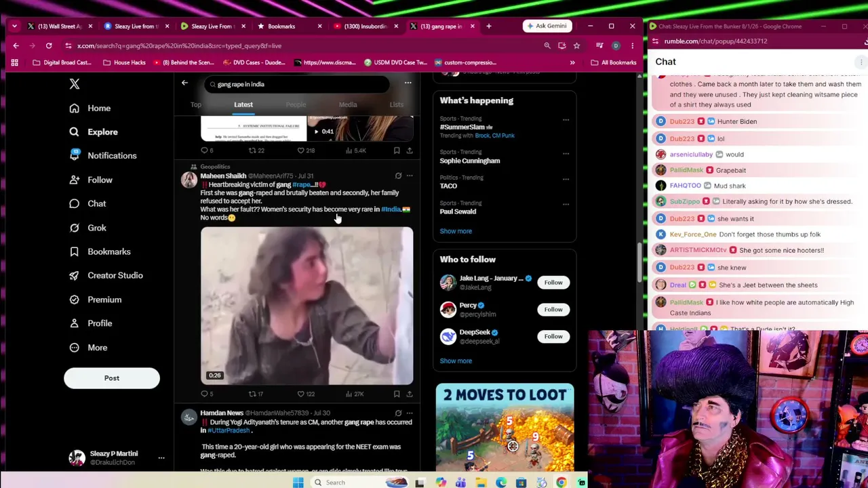Image resolution: width=868 pixels, height=488 pixels.
Task: Click Grok icon on Hamdan News post
Action: click(x=398, y=413)
